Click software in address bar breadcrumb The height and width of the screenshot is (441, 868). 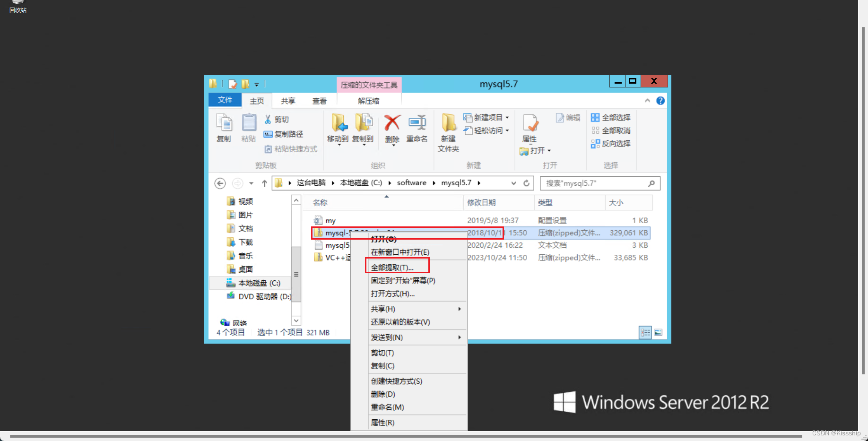click(411, 183)
